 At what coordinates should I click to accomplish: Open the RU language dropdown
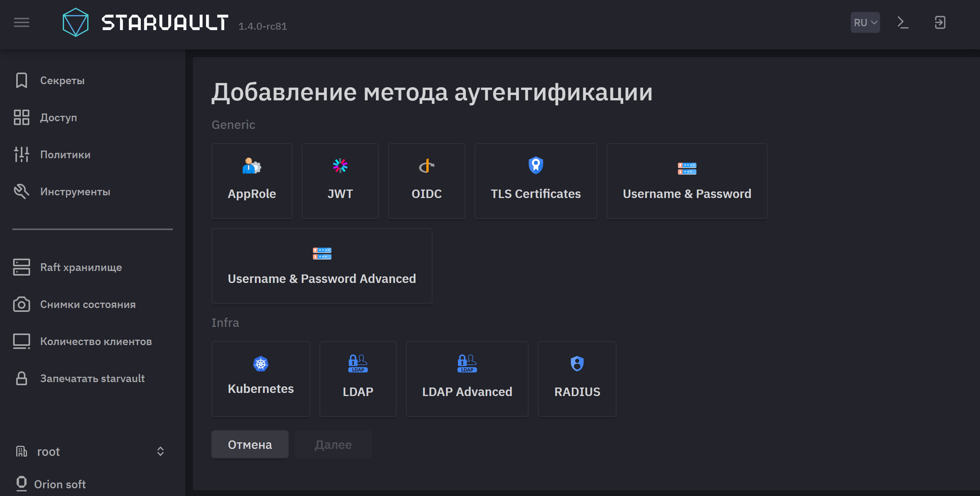[865, 22]
